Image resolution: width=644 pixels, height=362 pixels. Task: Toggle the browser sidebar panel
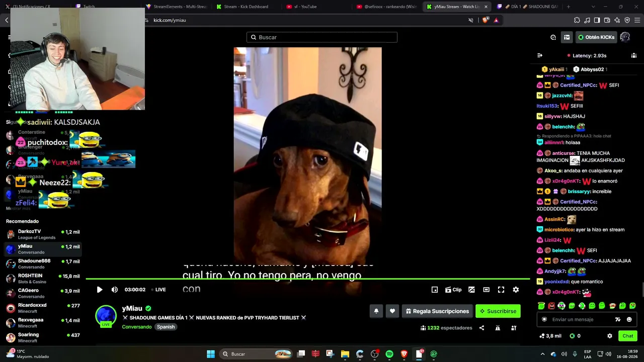(x=597, y=20)
